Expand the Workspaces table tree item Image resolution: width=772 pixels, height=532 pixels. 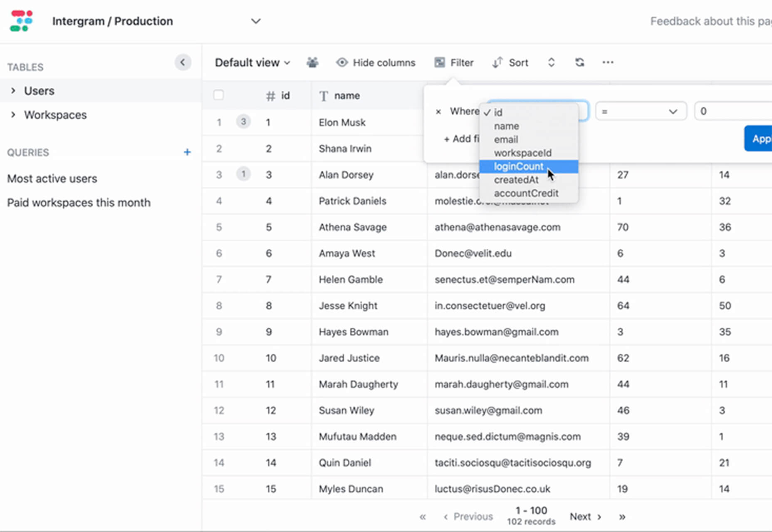[13, 114]
